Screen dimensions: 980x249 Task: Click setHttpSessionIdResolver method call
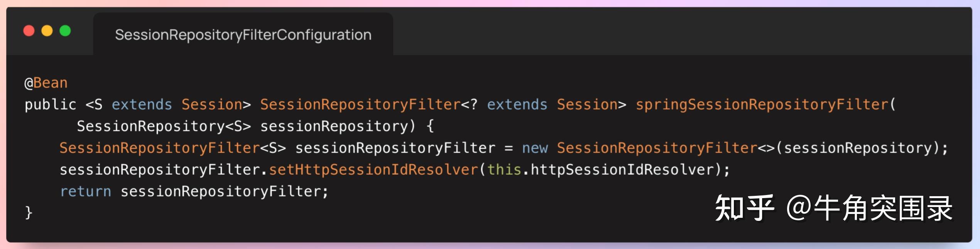pyautogui.click(x=373, y=170)
